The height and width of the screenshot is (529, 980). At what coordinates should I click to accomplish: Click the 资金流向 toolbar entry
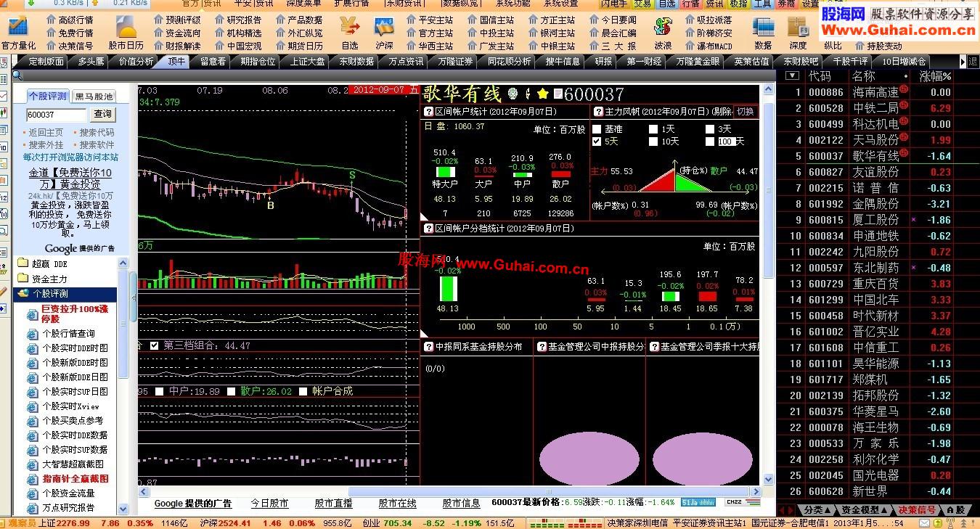tap(177, 33)
